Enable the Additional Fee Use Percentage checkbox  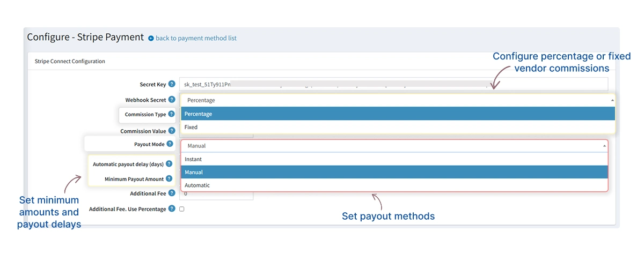click(181, 209)
